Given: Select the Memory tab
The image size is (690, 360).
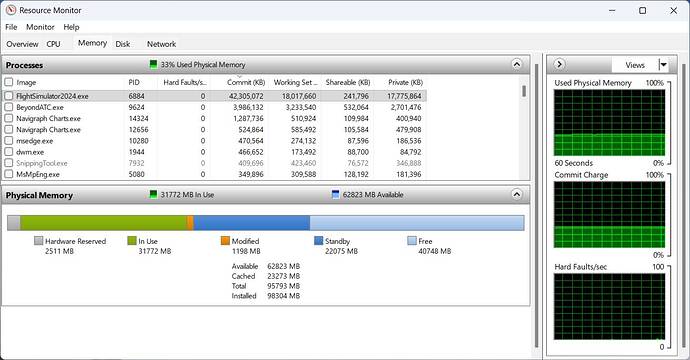Looking at the screenshot, I should tap(92, 43).
